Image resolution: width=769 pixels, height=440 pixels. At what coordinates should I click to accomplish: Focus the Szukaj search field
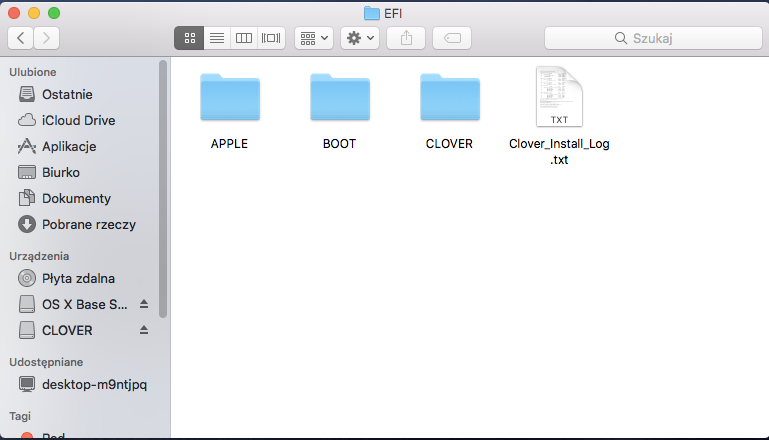[653, 38]
